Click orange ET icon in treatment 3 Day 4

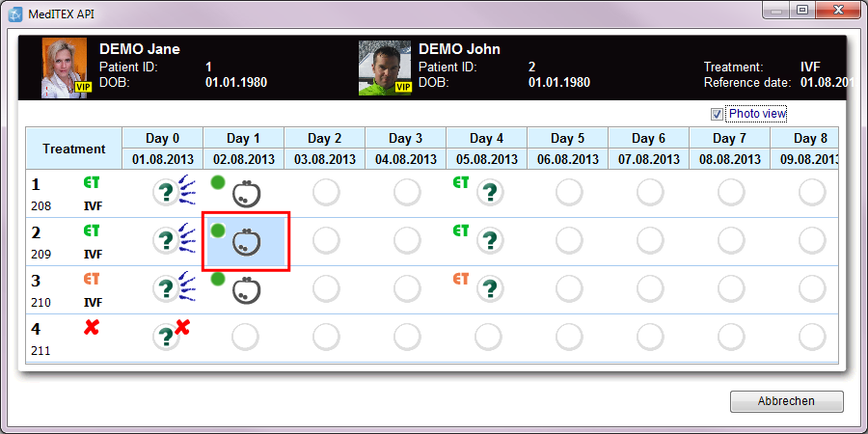(461, 279)
